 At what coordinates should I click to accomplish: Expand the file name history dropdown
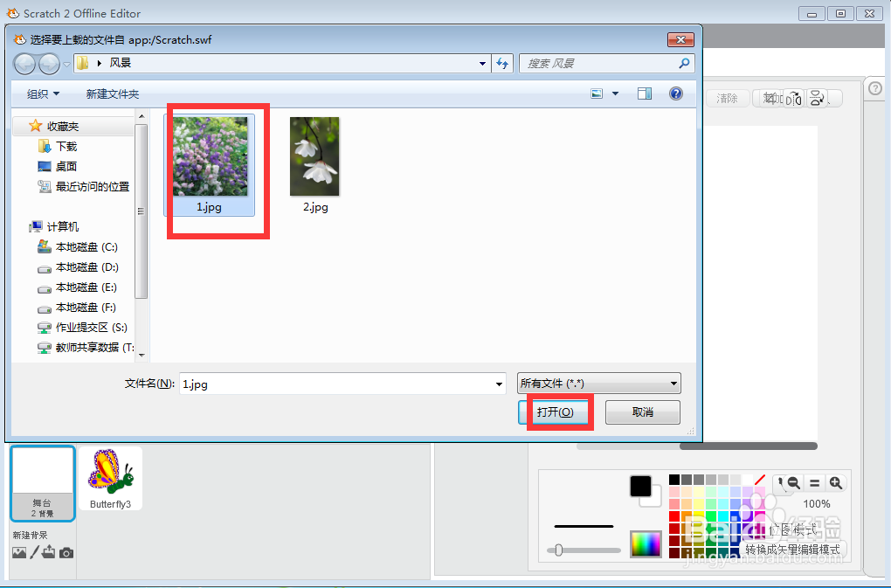point(499,384)
